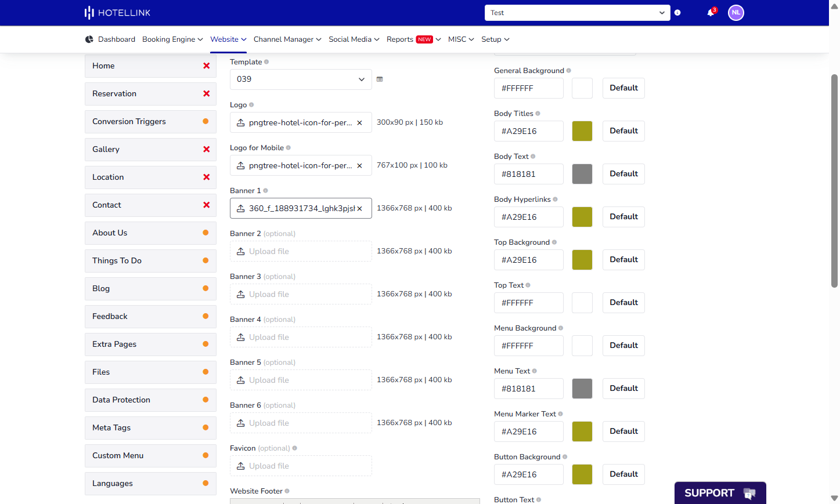Viewport: 840px width, 504px height.
Task: Open the NL user avatar menu
Action: pos(736,13)
